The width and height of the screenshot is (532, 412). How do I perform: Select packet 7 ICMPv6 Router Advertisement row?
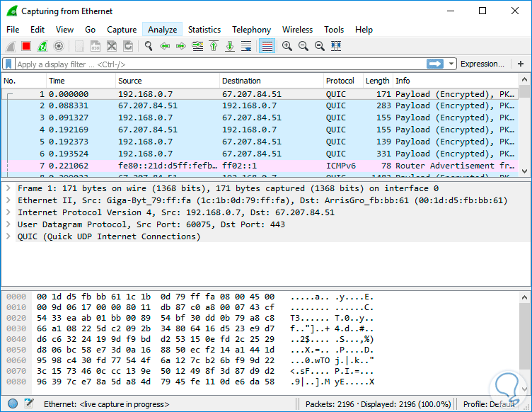pyautogui.click(x=260, y=166)
